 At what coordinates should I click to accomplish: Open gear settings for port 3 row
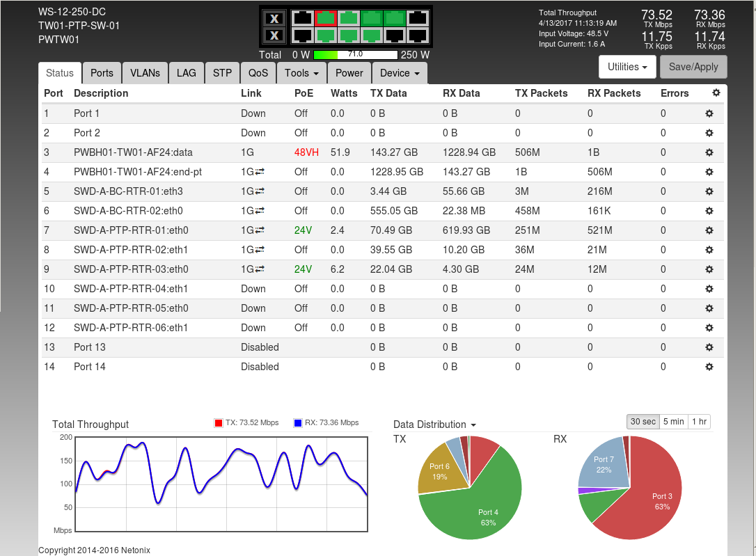coord(709,152)
